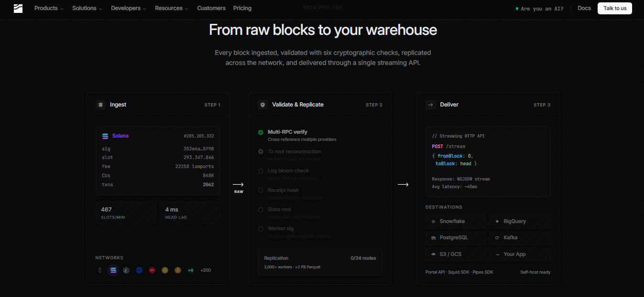Expand the Resources dropdown menu
The width and height of the screenshot is (644, 297).
pyautogui.click(x=172, y=8)
